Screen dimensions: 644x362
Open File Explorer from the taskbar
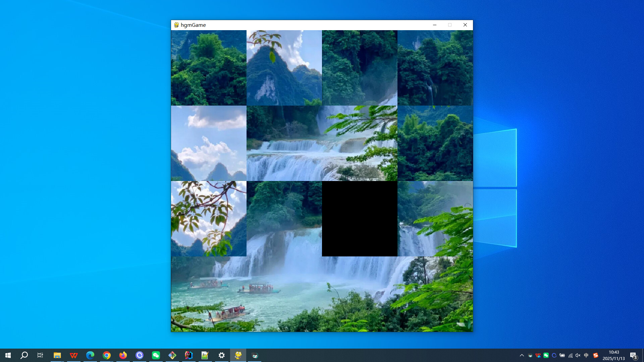click(x=57, y=355)
